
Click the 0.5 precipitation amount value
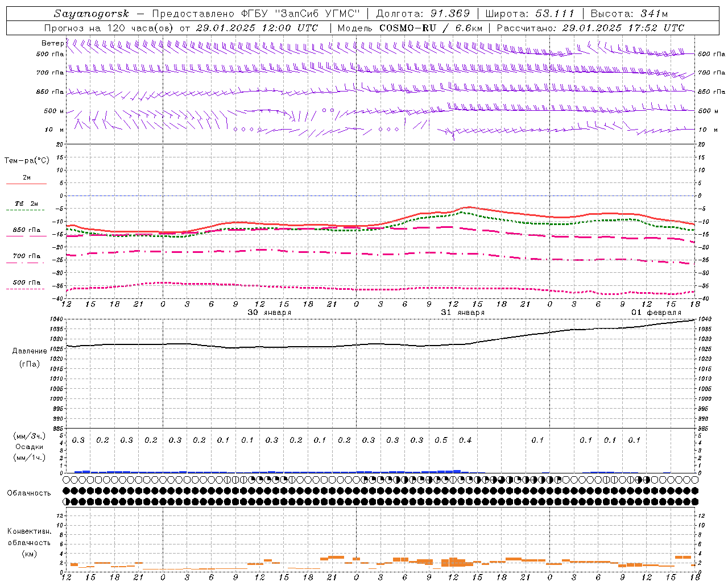441,440
